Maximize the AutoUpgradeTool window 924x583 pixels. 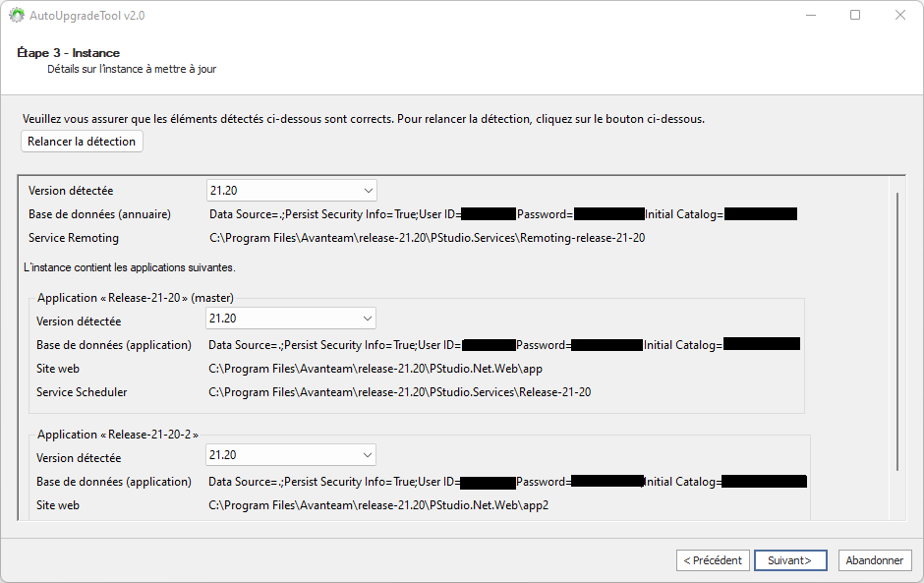[855, 16]
